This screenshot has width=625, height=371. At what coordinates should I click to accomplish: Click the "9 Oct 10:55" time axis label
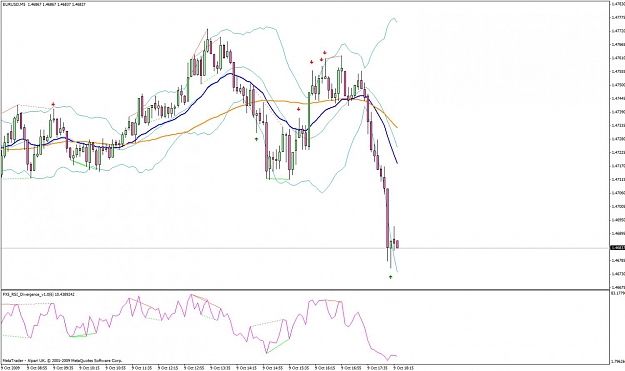[115, 368]
